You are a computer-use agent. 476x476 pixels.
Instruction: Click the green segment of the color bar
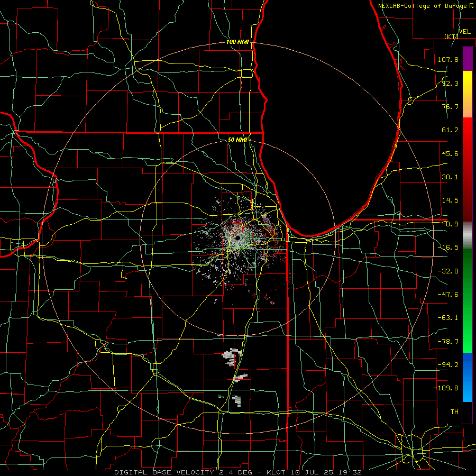click(467, 300)
